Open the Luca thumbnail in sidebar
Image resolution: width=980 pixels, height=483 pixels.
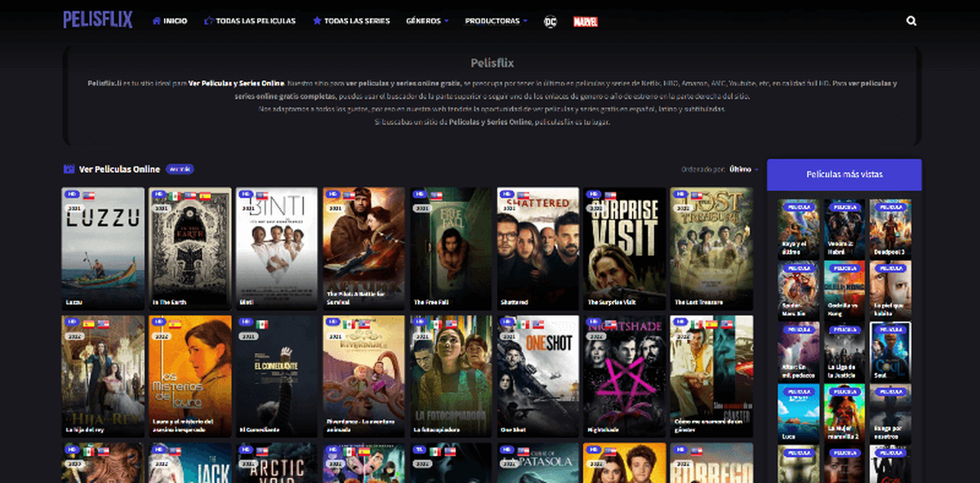click(x=799, y=414)
